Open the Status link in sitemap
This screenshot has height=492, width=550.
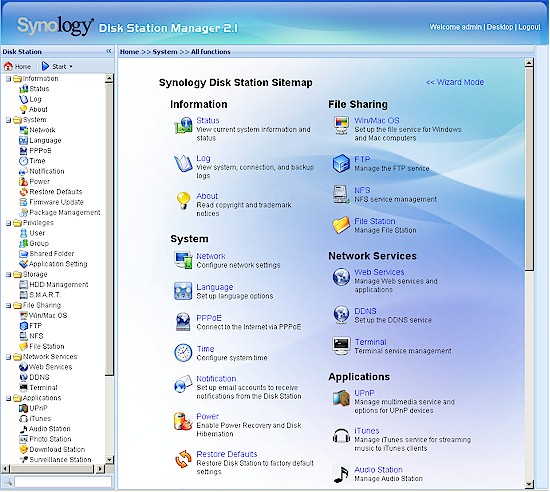[x=208, y=120]
